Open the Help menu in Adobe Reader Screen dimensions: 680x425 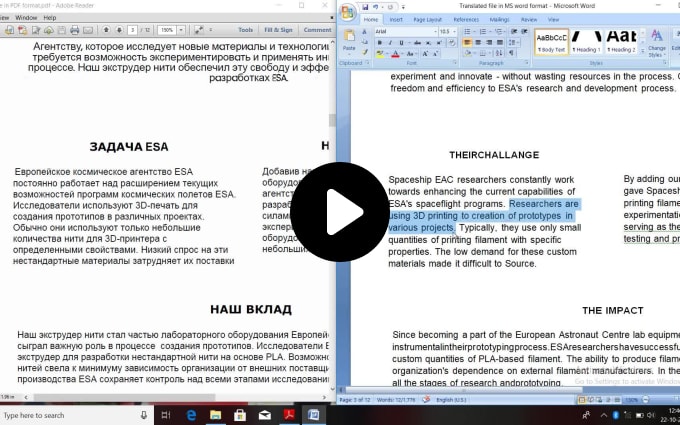[x=50, y=18]
